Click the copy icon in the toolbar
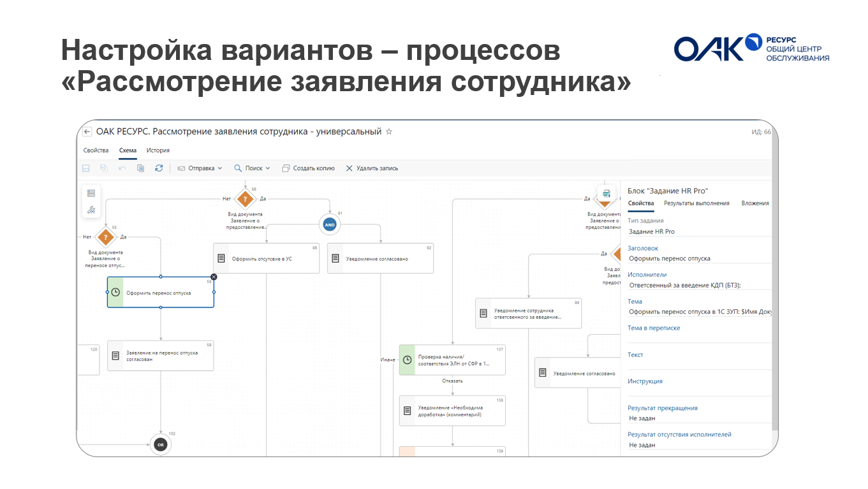The width and height of the screenshot is (868, 489). tap(140, 168)
